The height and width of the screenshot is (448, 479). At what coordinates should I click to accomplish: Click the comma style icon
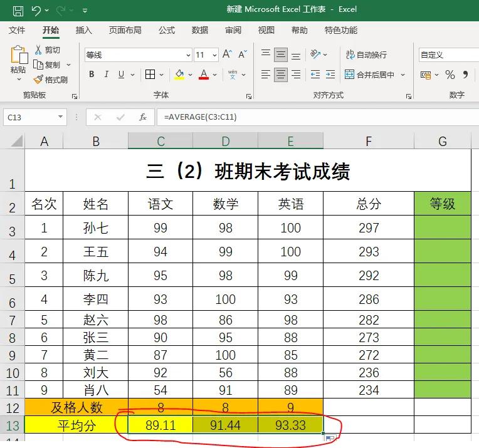pos(465,75)
